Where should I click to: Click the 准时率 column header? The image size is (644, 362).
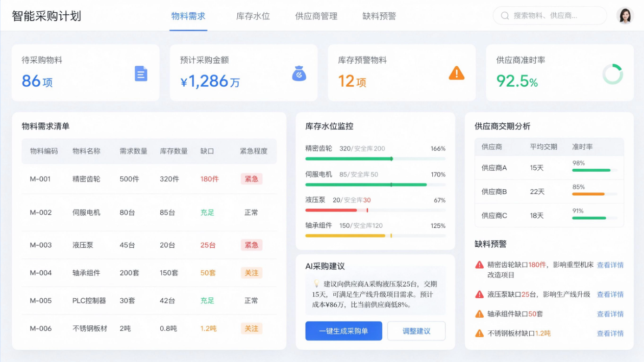(582, 147)
